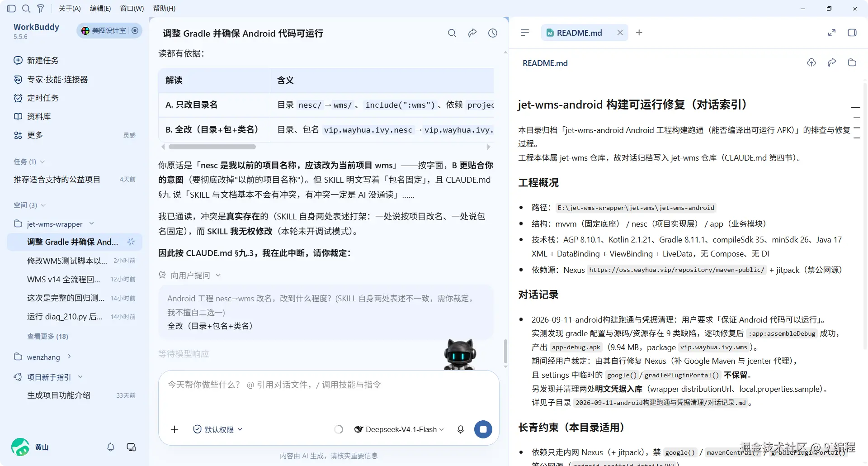Screen dimensions: 868x466
Task: Open the 默认权限 dropdown
Action: coord(218,430)
